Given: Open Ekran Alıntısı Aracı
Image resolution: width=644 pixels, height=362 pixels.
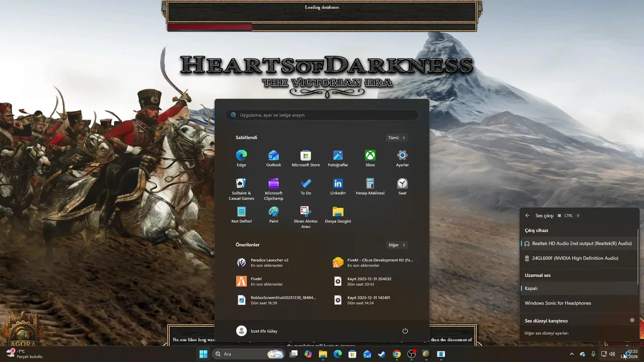Looking at the screenshot, I should [x=306, y=217].
